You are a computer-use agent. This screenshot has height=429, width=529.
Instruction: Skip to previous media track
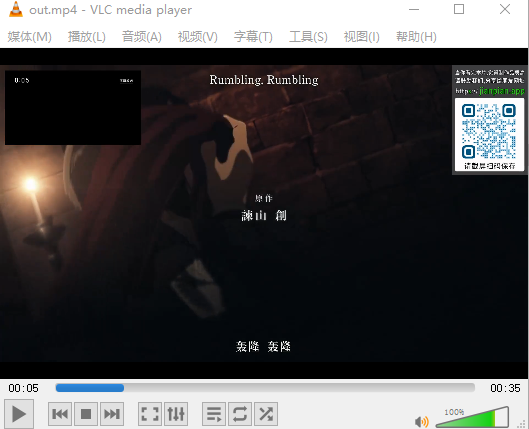pyautogui.click(x=60, y=414)
